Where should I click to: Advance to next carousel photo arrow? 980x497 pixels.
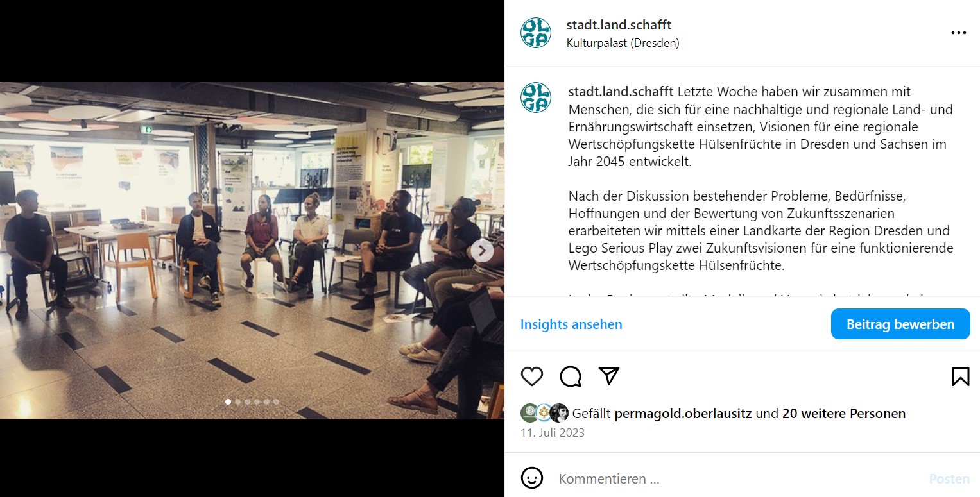tap(483, 251)
